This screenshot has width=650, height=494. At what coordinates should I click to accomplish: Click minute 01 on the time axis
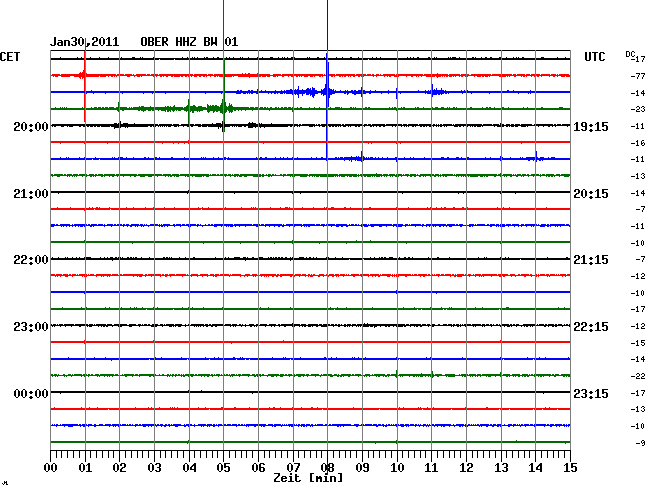[x=85, y=468]
